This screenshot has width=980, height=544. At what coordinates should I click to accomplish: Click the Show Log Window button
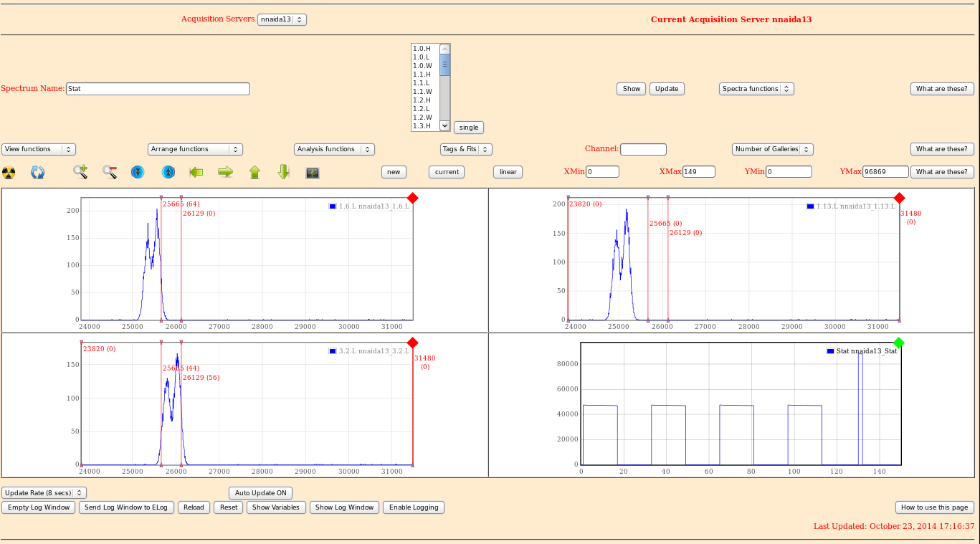tap(344, 507)
